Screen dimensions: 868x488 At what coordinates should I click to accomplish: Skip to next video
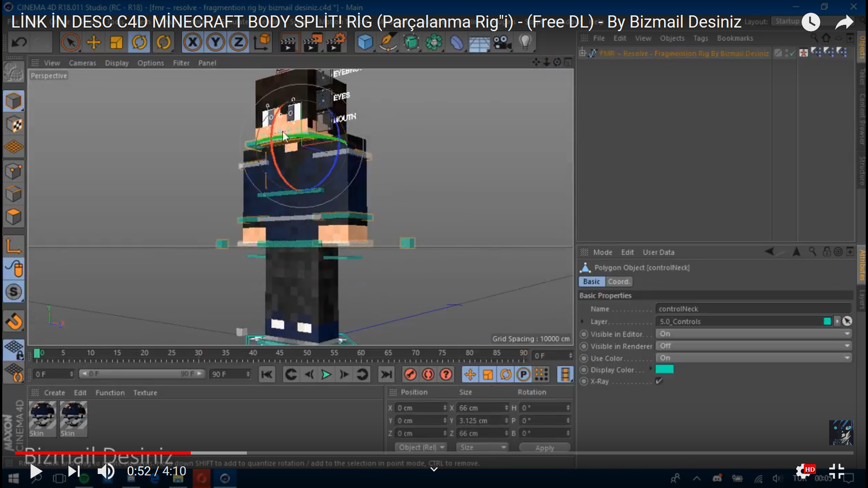(x=74, y=471)
